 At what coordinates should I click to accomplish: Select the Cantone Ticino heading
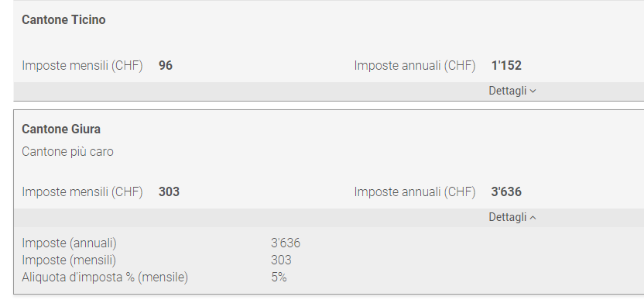click(x=63, y=19)
